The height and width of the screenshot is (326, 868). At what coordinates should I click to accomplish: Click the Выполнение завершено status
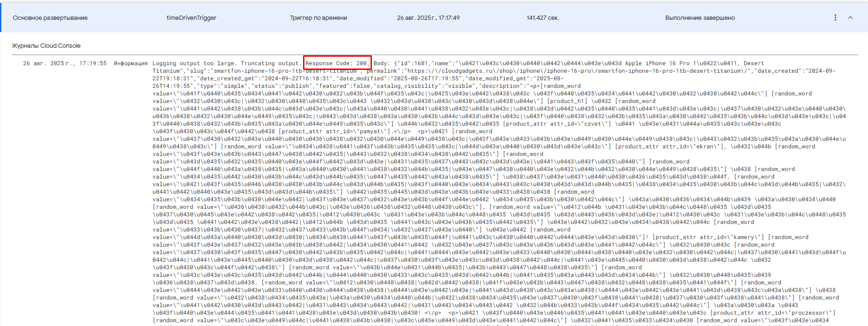699,18
